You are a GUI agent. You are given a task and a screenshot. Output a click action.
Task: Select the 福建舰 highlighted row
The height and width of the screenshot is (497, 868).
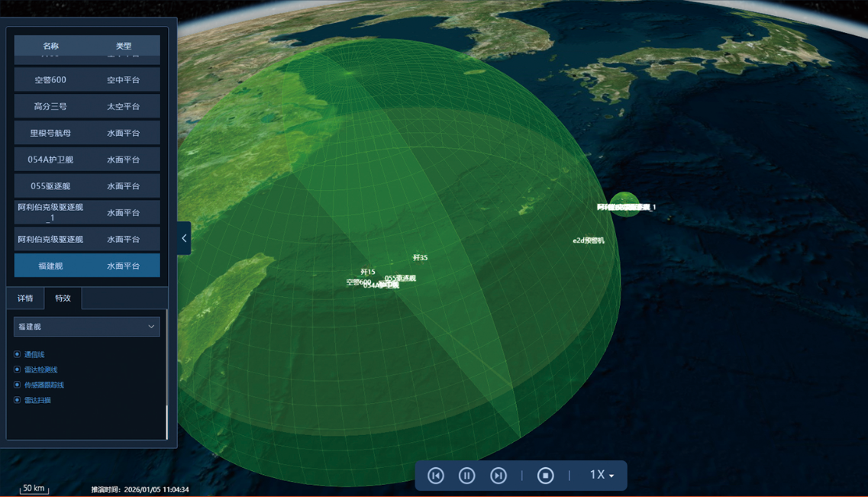coord(87,266)
